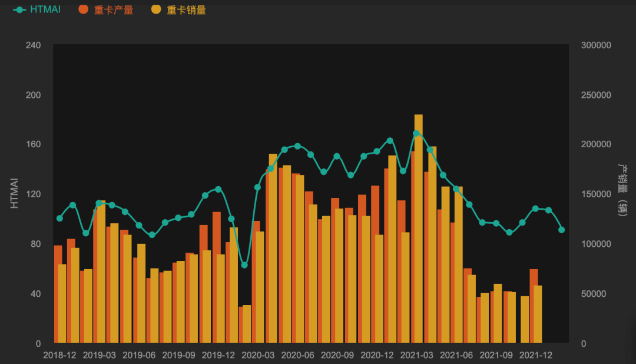
Task: Click the 2021-06 x-axis label
Action: (x=456, y=355)
